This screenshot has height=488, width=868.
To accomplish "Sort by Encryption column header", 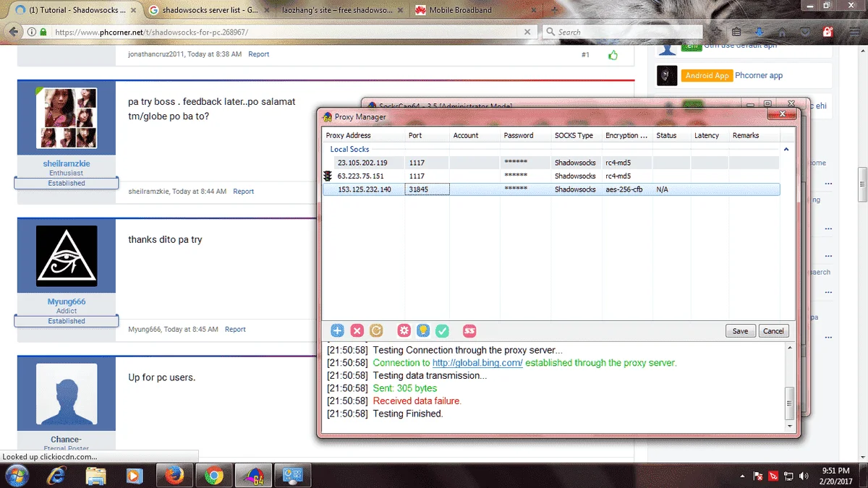I will 626,135.
